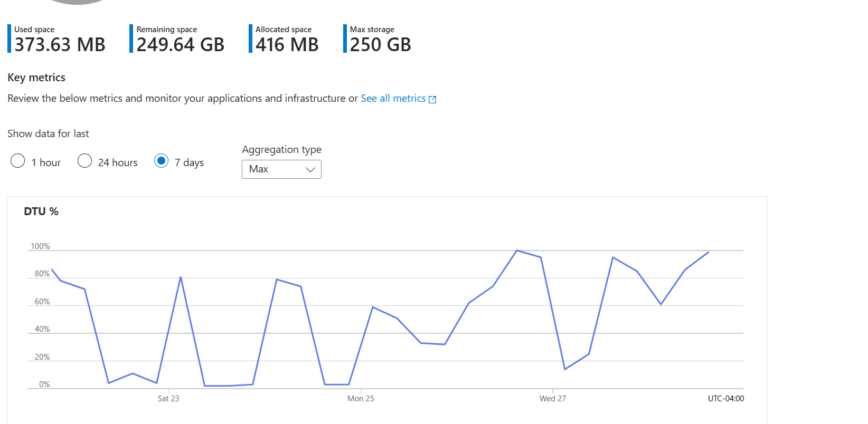Click the blue indicator bar beside Used space
868x424 pixels.
click(9, 38)
